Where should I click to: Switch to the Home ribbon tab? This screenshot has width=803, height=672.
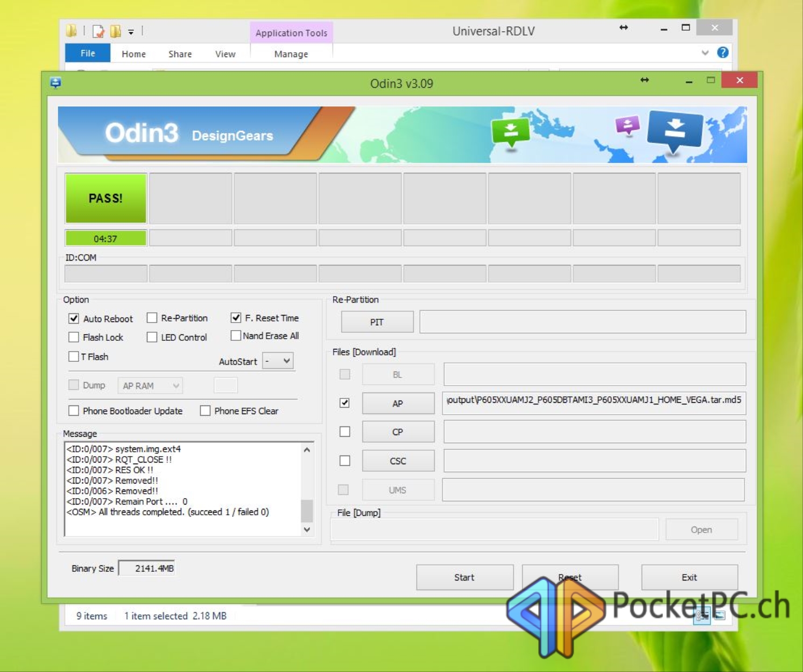pyautogui.click(x=133, y=54)
